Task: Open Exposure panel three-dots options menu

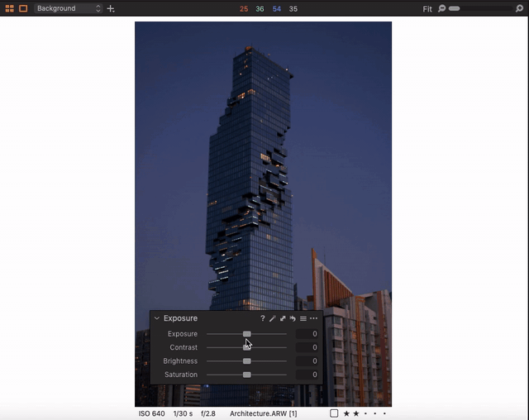Action: (x=314, y=318)
